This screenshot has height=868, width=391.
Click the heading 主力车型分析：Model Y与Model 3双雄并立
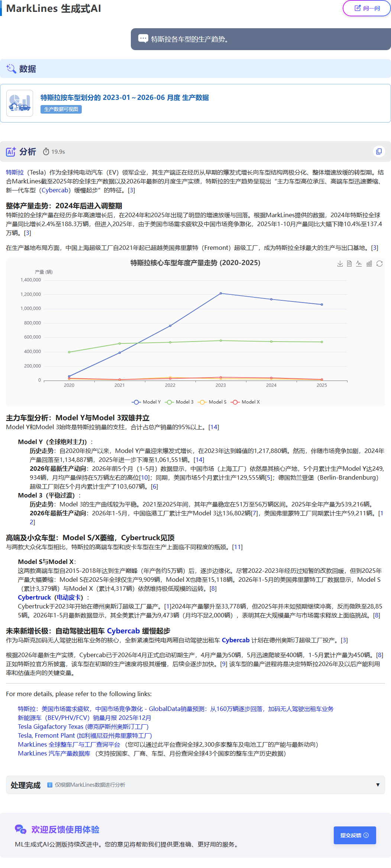(x=78, y=418)
